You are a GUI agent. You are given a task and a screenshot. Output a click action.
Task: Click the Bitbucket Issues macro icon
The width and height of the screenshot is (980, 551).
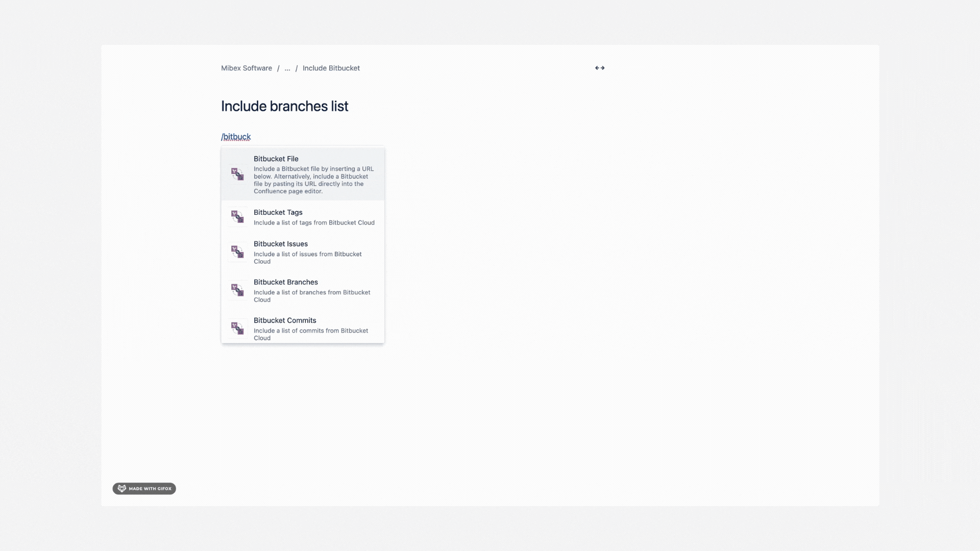pyautogui.click(x=237, y=252)
